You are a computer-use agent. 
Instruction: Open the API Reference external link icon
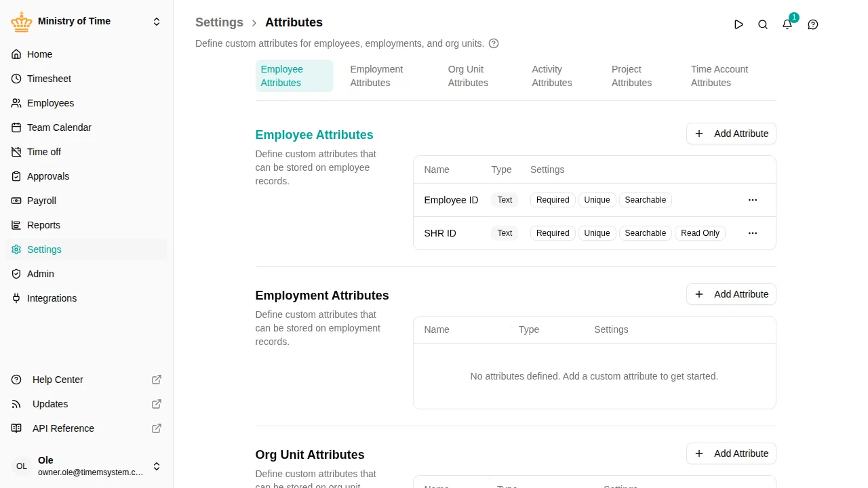pos(157,428)
